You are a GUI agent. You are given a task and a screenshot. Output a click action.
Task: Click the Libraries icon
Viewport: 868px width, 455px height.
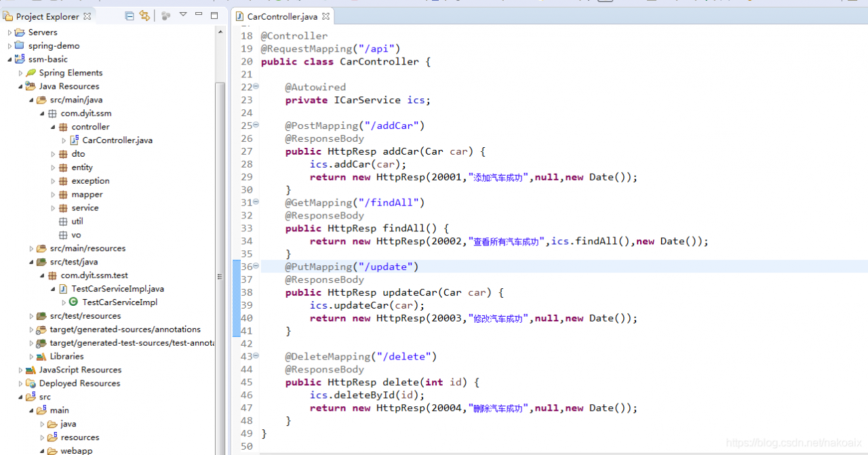[x=41, y=357]
